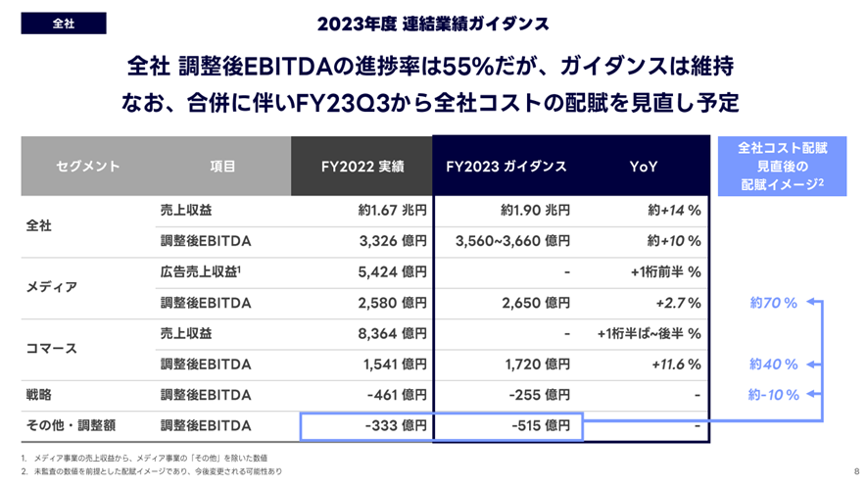Image resolution: width=868 pixels, height=488 pixels.
Task: Select the コマース segment row label
Action: pyautogui.click(x=53, y=348)
